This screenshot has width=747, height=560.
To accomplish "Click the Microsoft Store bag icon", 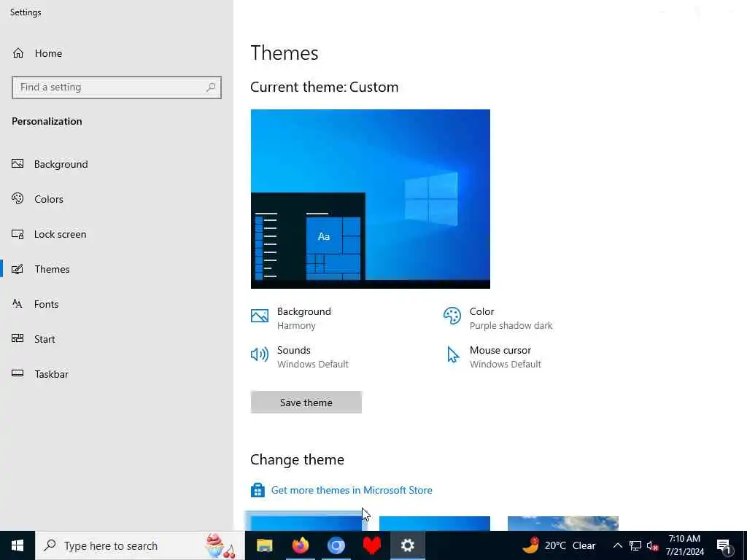I will tap(258, 490).
